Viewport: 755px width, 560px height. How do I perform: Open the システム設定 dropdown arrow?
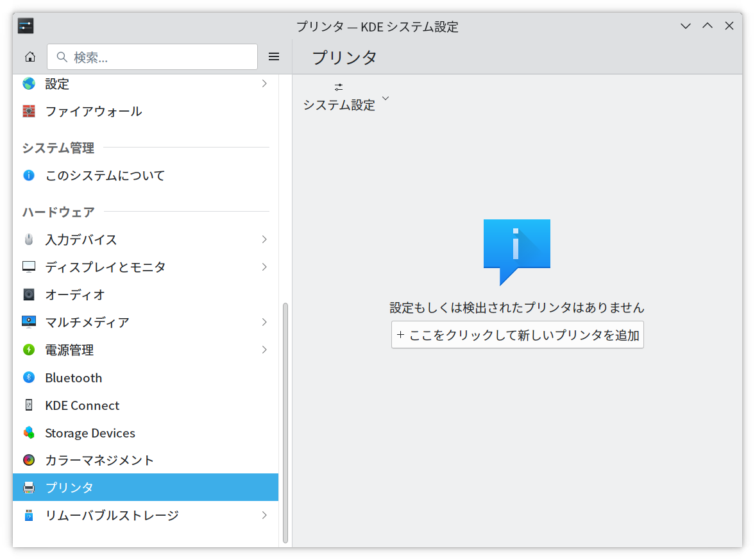click(386, 98)
